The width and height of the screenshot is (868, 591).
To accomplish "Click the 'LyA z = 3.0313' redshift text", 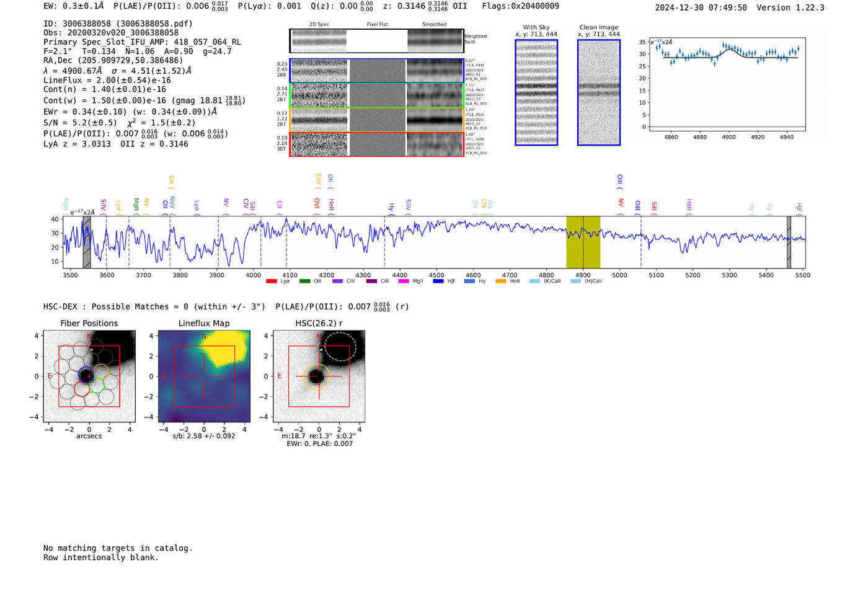I will 77,144.
